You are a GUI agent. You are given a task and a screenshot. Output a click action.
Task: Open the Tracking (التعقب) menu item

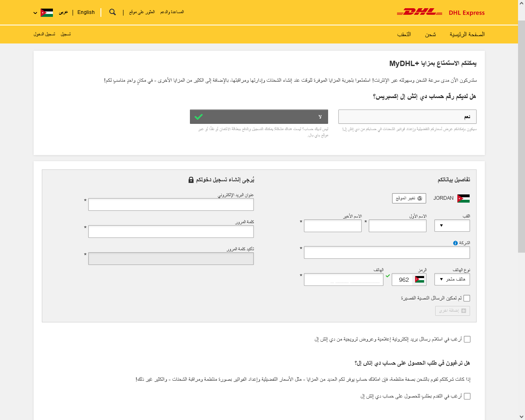tap(404, 34)
